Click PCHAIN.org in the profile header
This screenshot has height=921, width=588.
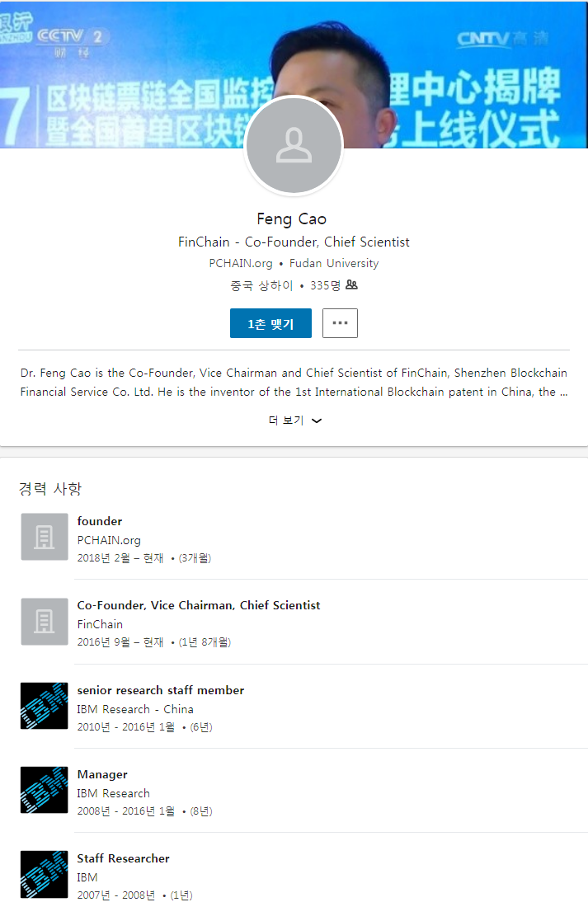coord(241,264)
